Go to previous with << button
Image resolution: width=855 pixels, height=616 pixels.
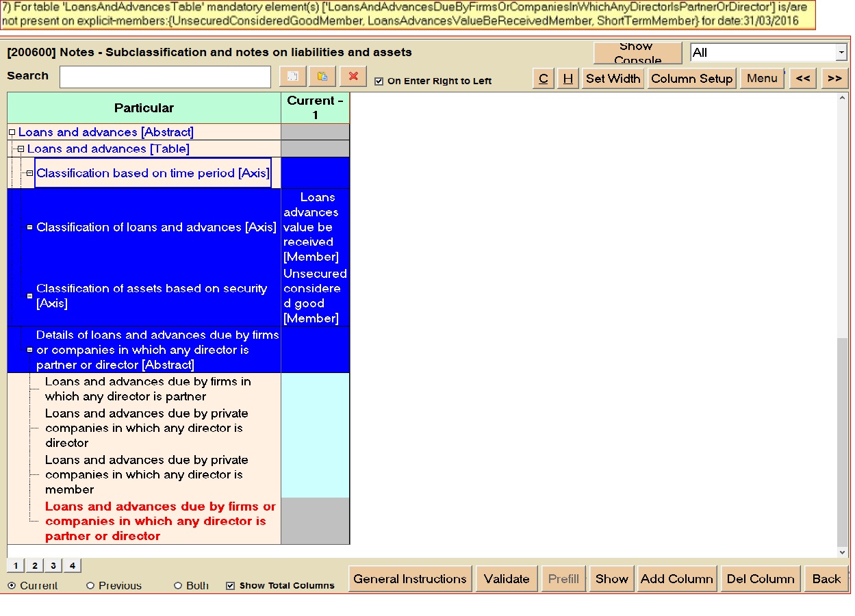pyautogui.click(x=803, y=79)
